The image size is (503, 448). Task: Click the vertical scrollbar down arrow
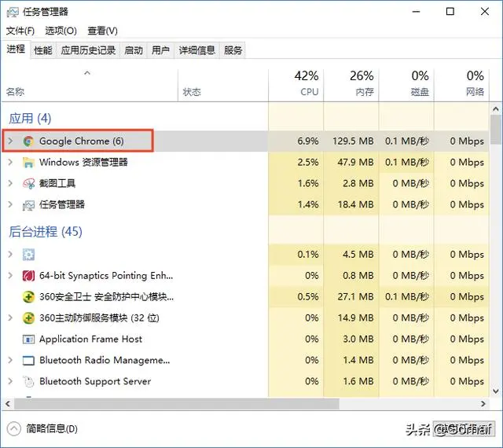coord(496,391)
